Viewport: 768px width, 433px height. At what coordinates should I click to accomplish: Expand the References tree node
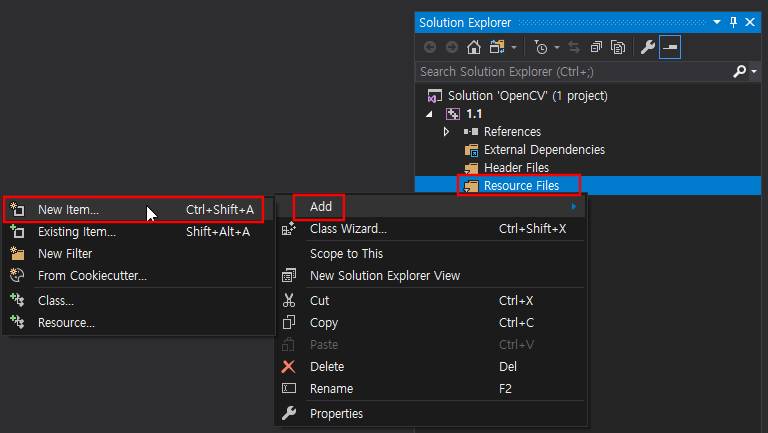point(447,132)
